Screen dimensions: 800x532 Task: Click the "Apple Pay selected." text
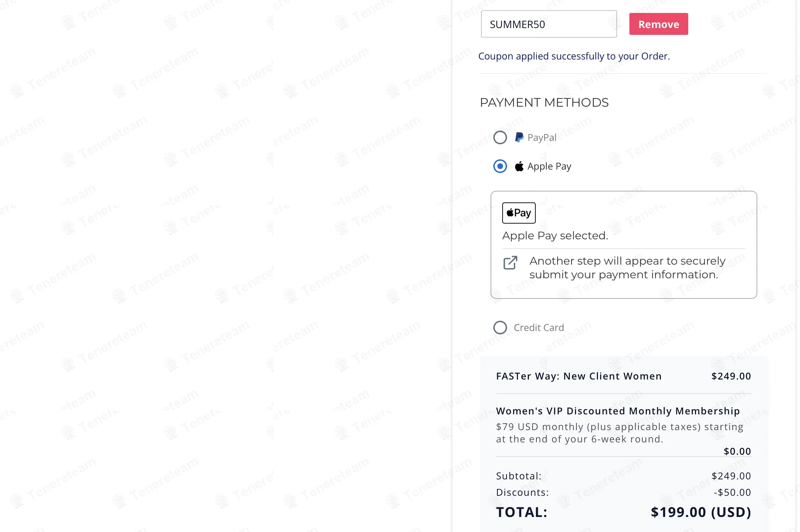coord(555,236)
